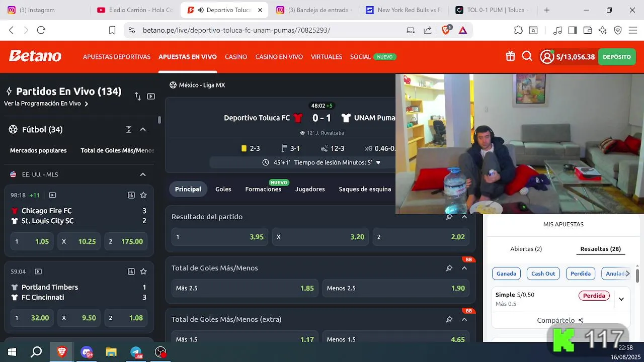The width and height of the screenshot is (644, 362).
Task: Open the browser extensions puzzle icon
Action: pyautogui.click(x=518, y=30)
